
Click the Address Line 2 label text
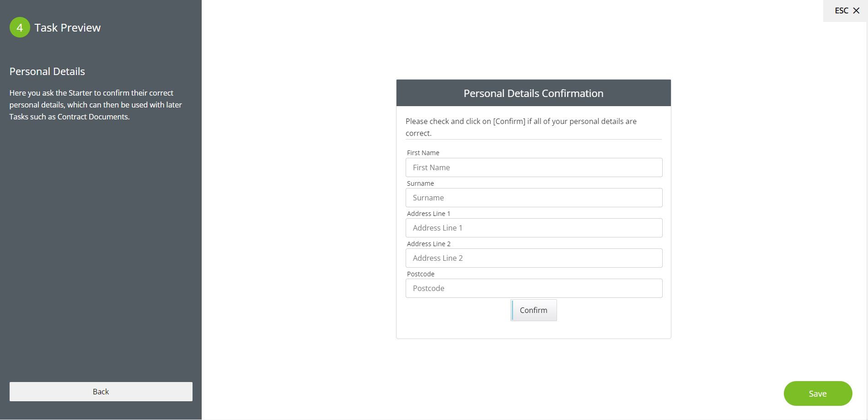(429, 244)
